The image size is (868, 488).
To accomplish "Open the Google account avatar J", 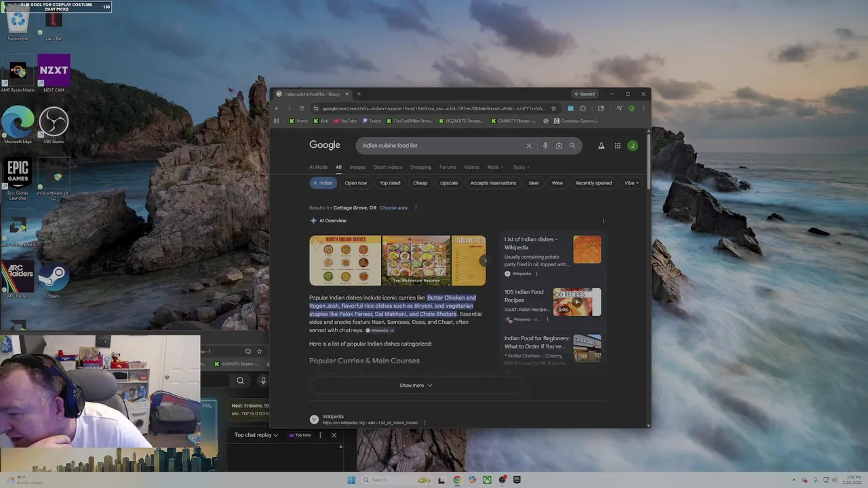I will click(633, 146).
